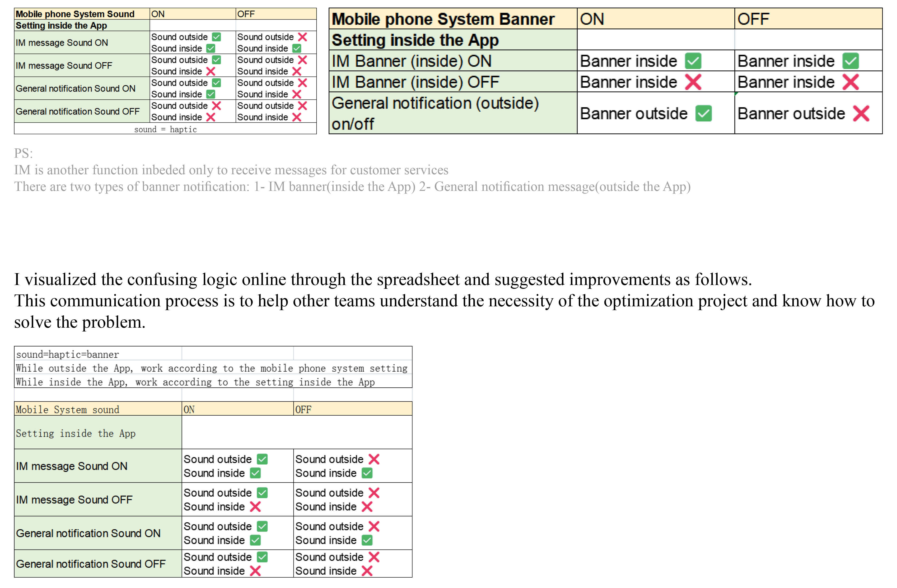The height and width of the screenshot is (588, 897).
Task: Click the 'sound = haptic' footer cell
Action: click(165, 129)
